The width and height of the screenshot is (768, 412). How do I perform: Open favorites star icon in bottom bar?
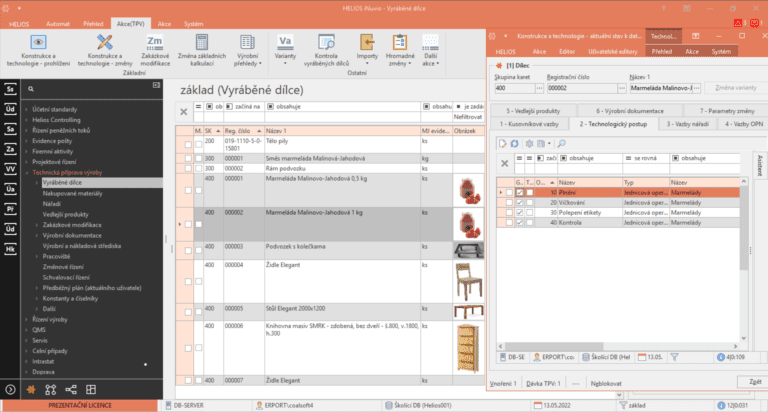click(x=31, y=390)
